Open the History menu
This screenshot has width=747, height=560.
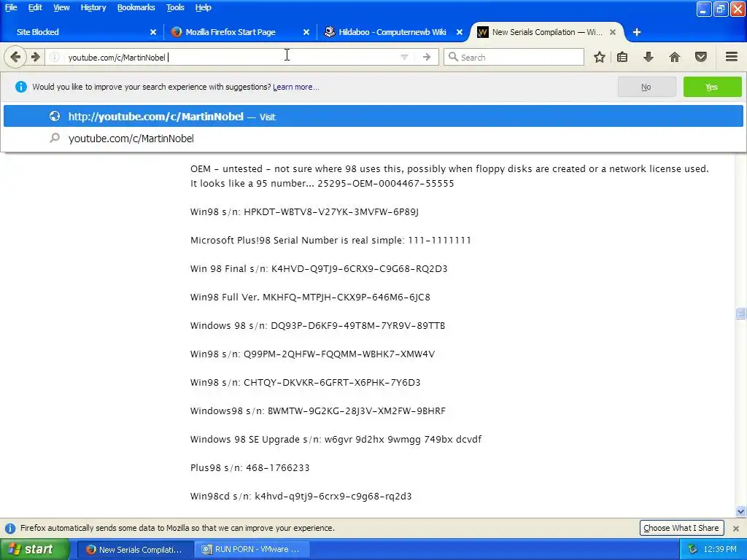93,7
